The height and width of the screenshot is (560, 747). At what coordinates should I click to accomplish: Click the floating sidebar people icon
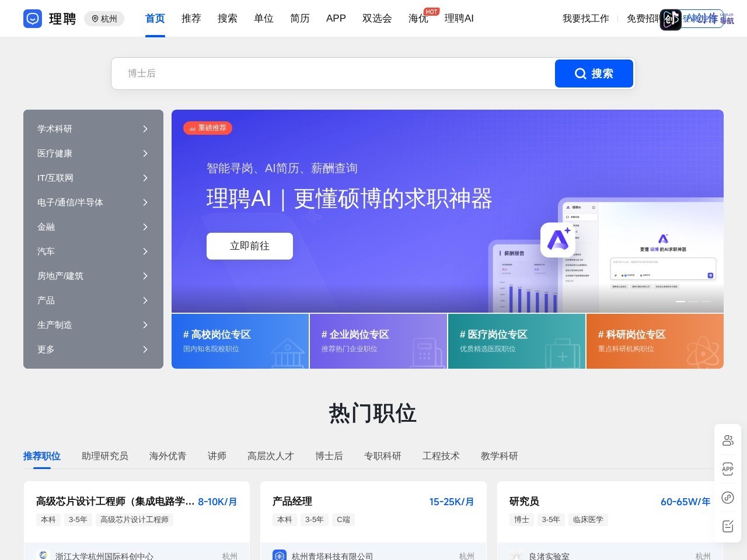click(728, 440)
